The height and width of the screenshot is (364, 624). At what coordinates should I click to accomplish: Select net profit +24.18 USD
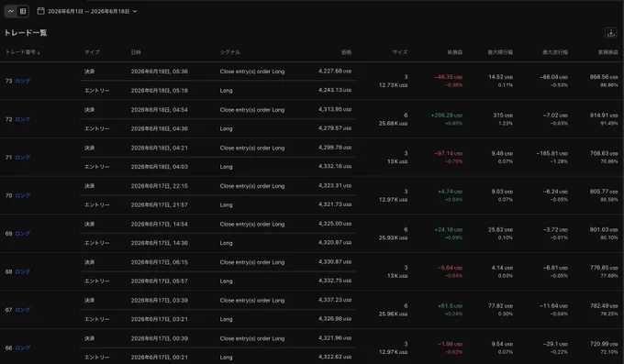(x=448, y=229)
